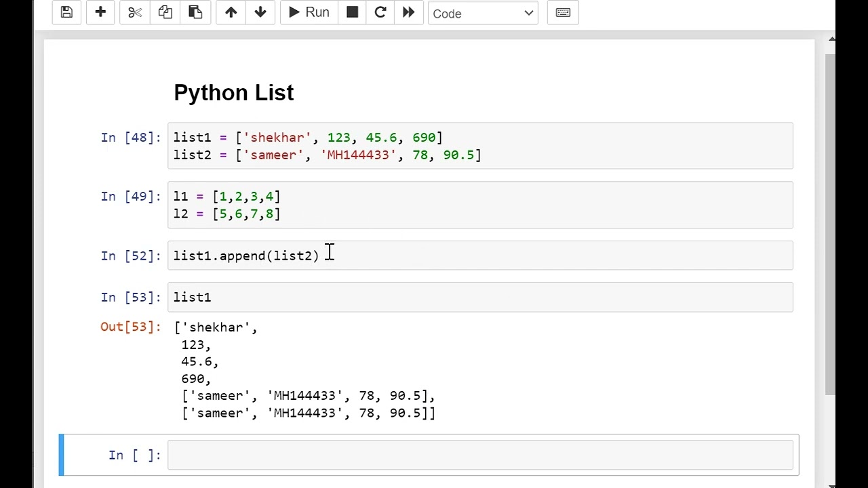Click the In [48] prompt label

tap(131, 138)
